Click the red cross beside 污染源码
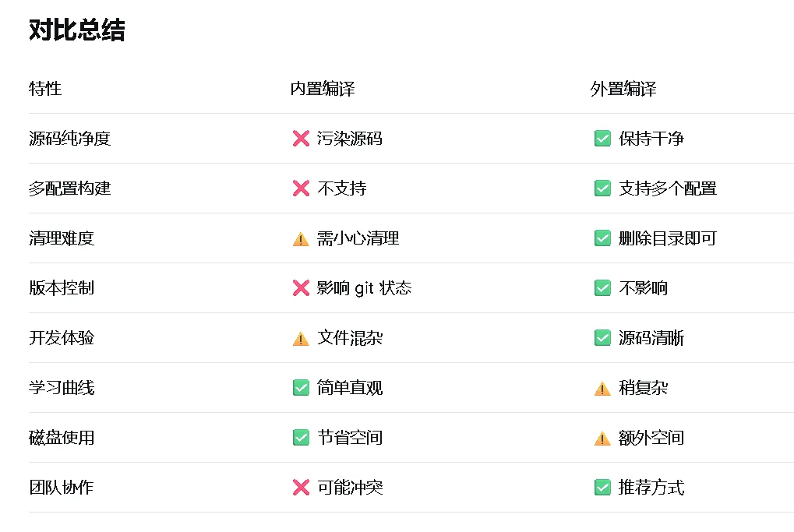This screenshot has width=794, height=532. (x=301, y=139)
